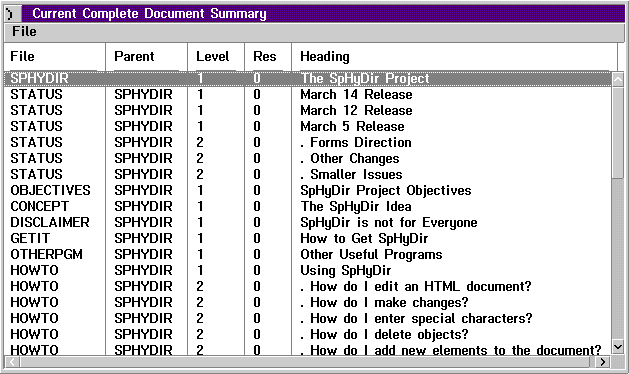
Task: Click the vertical scrollbar down arrow
Action: (618, 347)
